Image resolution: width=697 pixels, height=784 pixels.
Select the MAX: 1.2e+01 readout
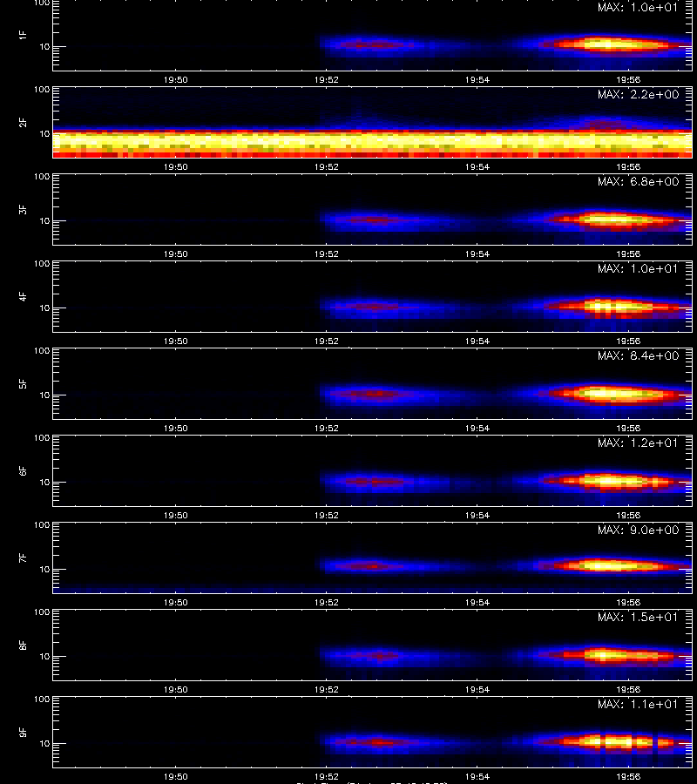(x=638, y=443)
